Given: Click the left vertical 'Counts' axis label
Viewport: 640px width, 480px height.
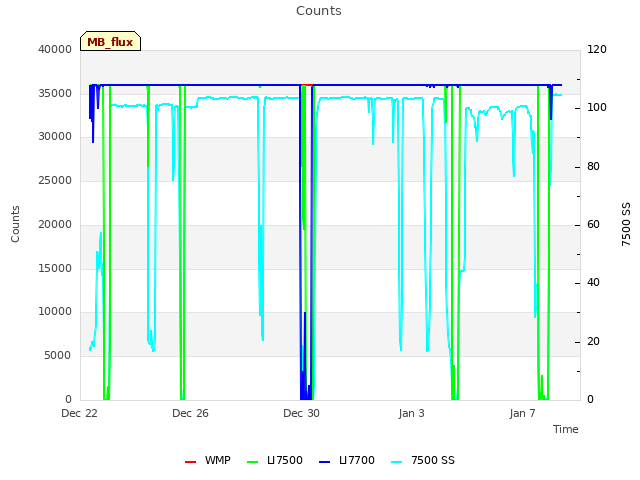Looking at the screenshot, I should pos(15,224).
